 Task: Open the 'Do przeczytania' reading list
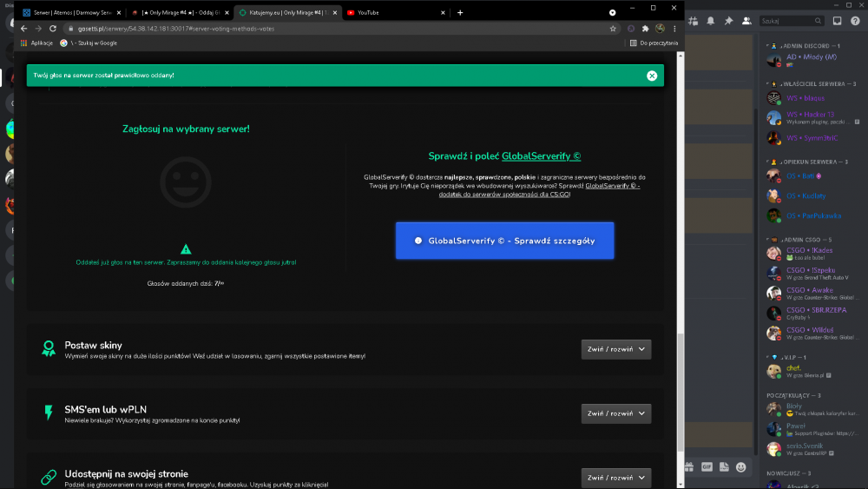click(x=654, y=43)
